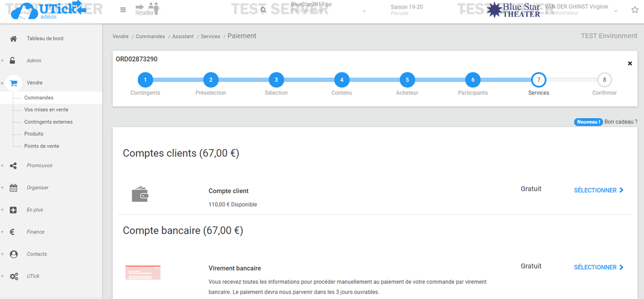
Task: Click the hamburger menu icon
Action: (123, 10)
